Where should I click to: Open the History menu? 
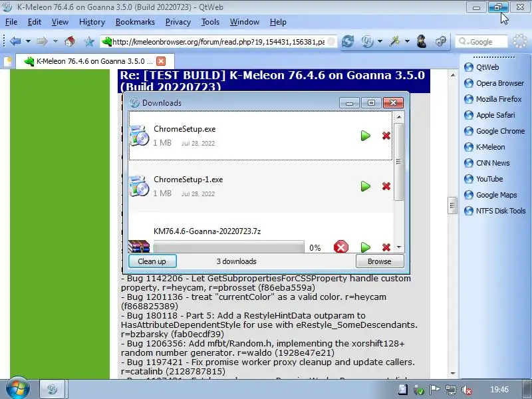[x=92, y=22]
